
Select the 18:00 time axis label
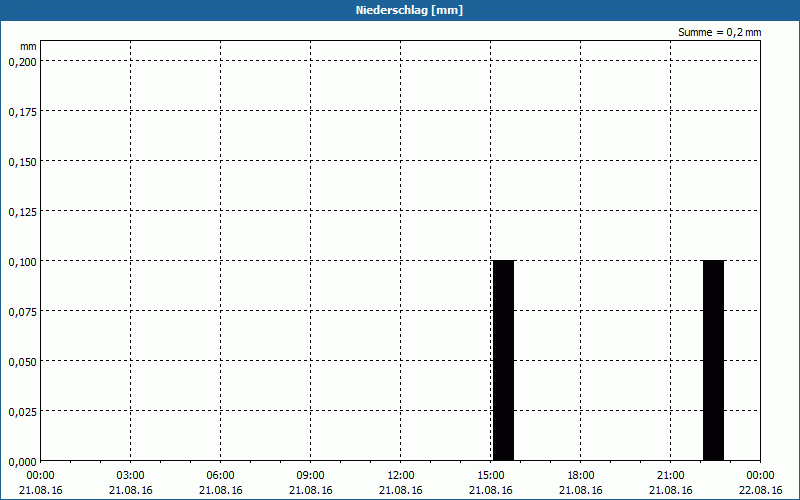(581, 475)
